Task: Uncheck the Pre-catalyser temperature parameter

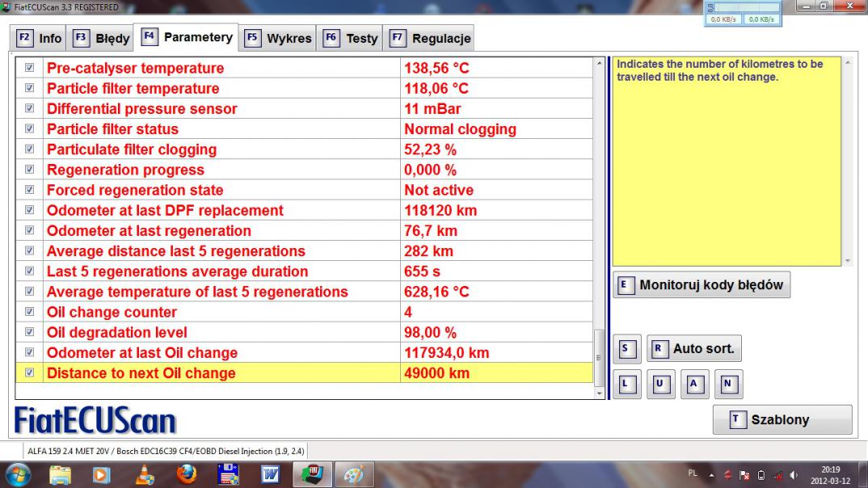Action: coord(29,69)
